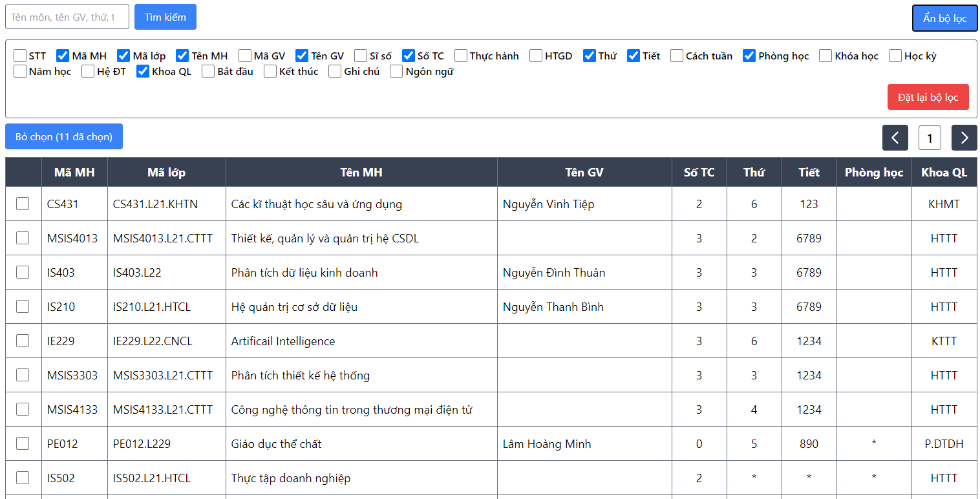Click teacher name Nguyễn Vinh Tiệp
Viewport: 980px width, 499px height.
(548, 204)
